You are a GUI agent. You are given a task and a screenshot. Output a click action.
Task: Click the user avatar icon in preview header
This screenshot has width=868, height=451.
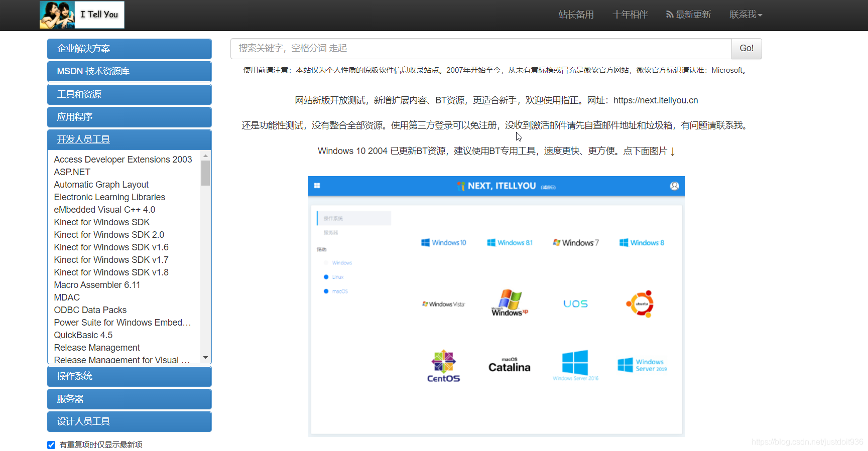pos(674,186)
